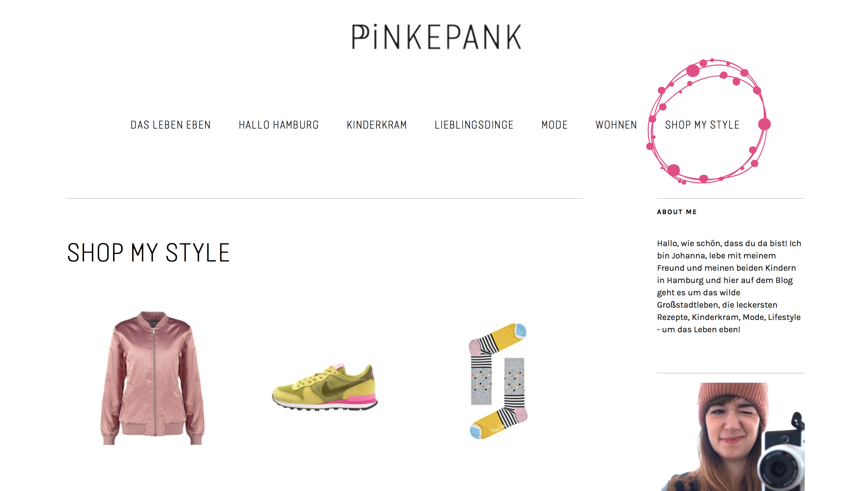Click the About Me description paragraph
Image resolution: width=868 pixels, height=491 pixels.
[729, 286]
